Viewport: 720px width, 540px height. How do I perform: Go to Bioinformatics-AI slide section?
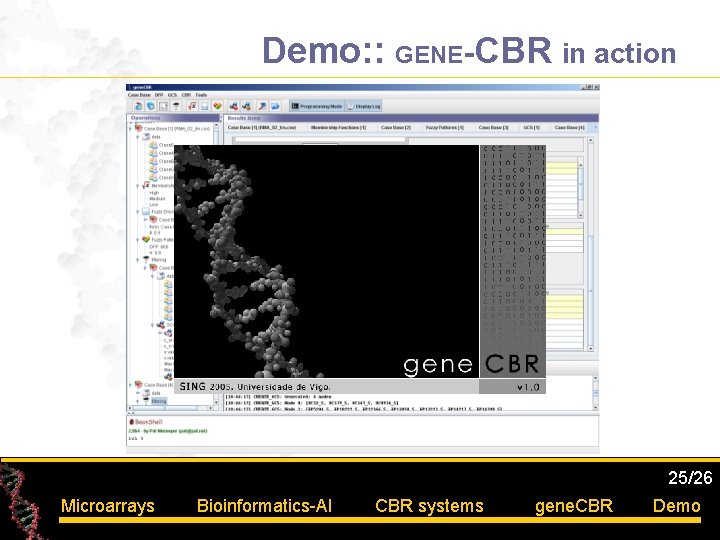point(264,506)
